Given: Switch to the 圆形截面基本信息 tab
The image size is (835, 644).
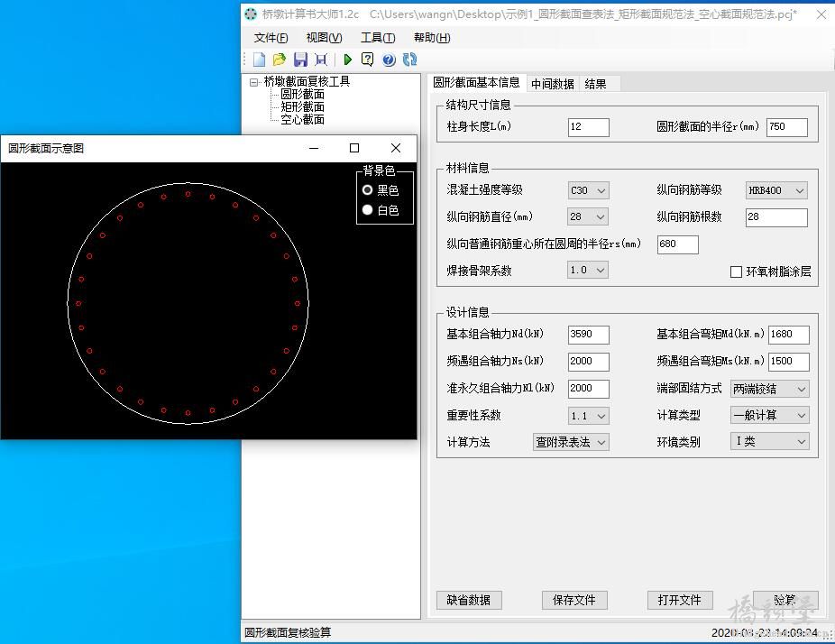Looking at the screenshot, I should click(476, 83).
